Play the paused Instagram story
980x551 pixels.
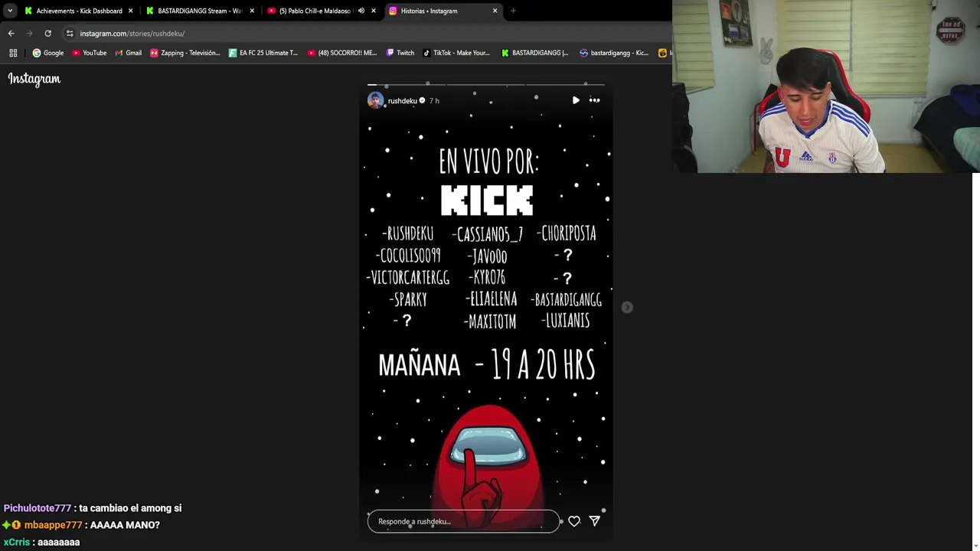click(576, 100)
